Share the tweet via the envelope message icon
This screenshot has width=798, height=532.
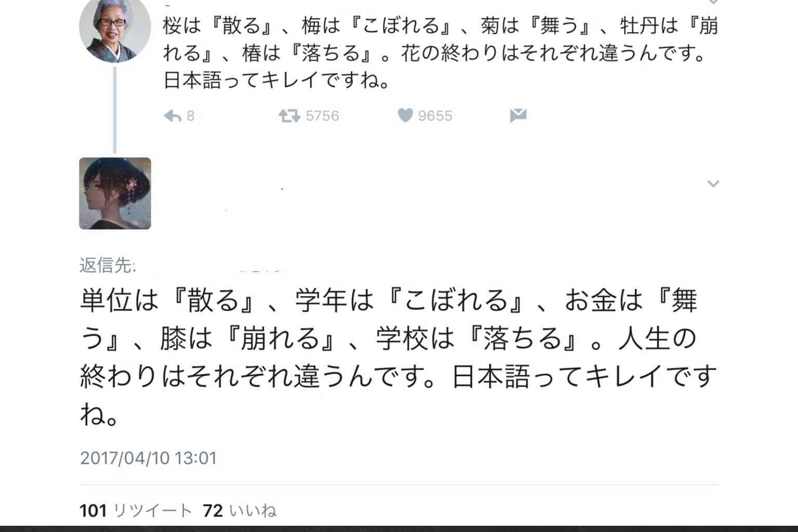[x=518, y=115]
